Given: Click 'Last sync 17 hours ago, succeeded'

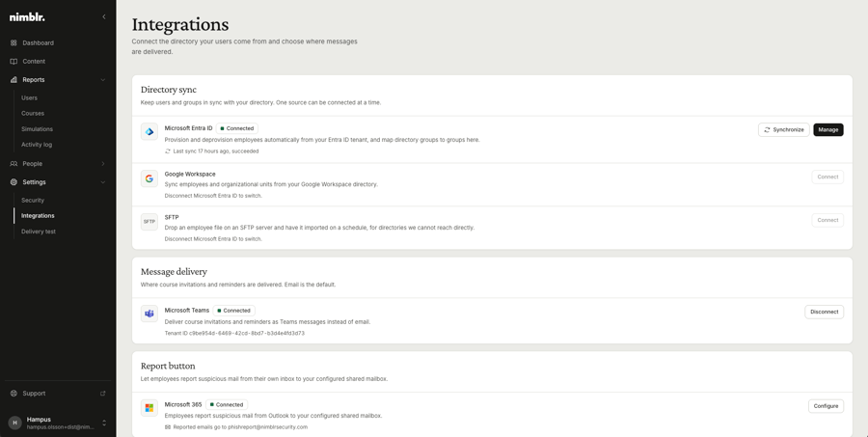Looking at the screenshot, I should point(216,151).
